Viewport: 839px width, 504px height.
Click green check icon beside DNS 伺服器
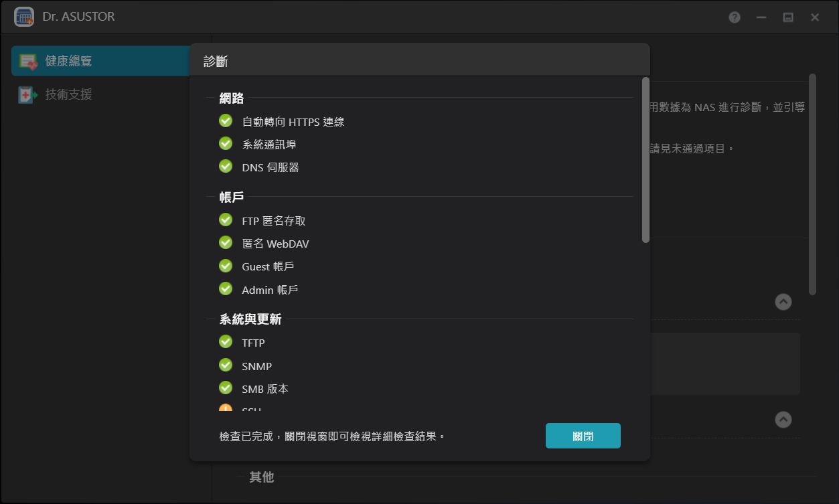click(226, 167)
